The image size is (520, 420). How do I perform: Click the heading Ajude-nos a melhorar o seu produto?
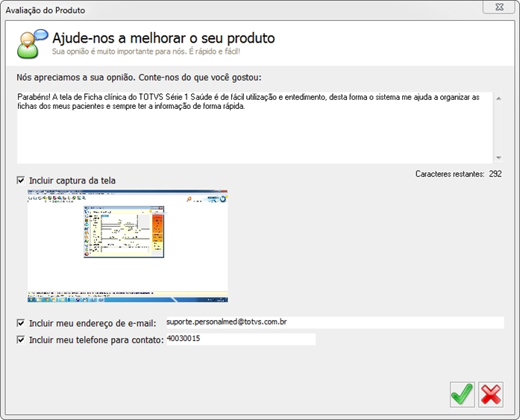[x=163, y=38]
